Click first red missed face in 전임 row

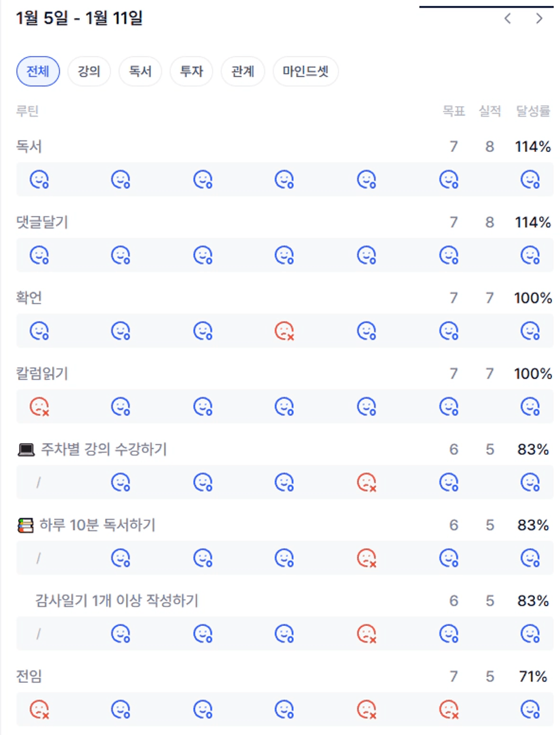[39, 710]
